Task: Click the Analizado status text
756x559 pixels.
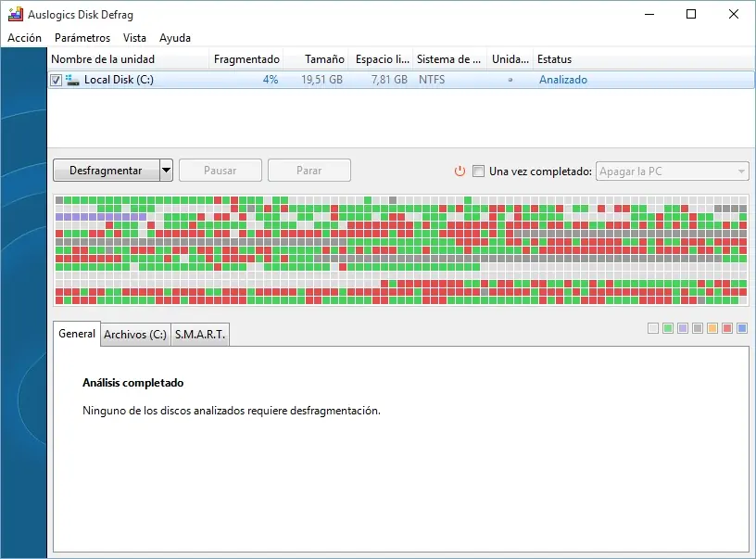Action: tap(563, 80)
